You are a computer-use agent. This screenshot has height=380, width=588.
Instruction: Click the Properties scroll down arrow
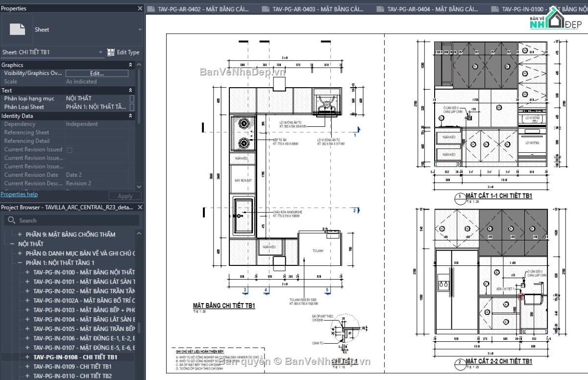click(140, 187)
